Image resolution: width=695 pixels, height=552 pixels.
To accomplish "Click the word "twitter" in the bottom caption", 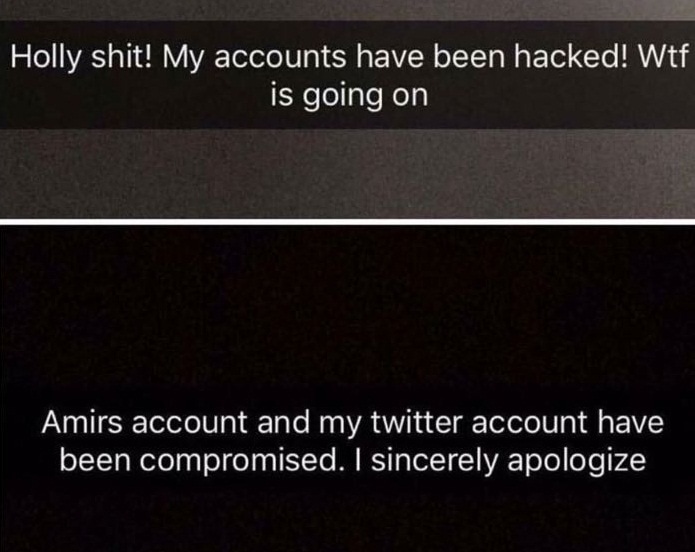I will click(416, 422).
